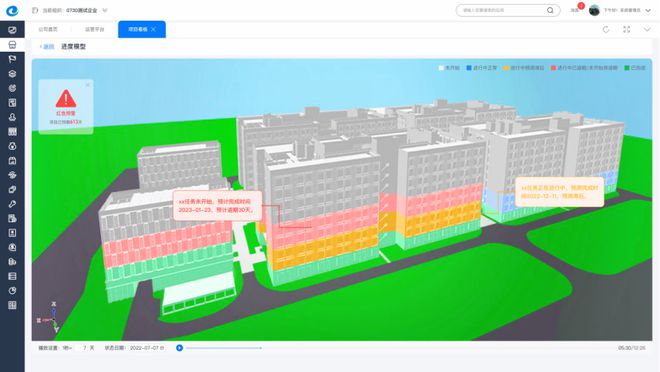Click the 红色预警 warning label

coord(66,114)
